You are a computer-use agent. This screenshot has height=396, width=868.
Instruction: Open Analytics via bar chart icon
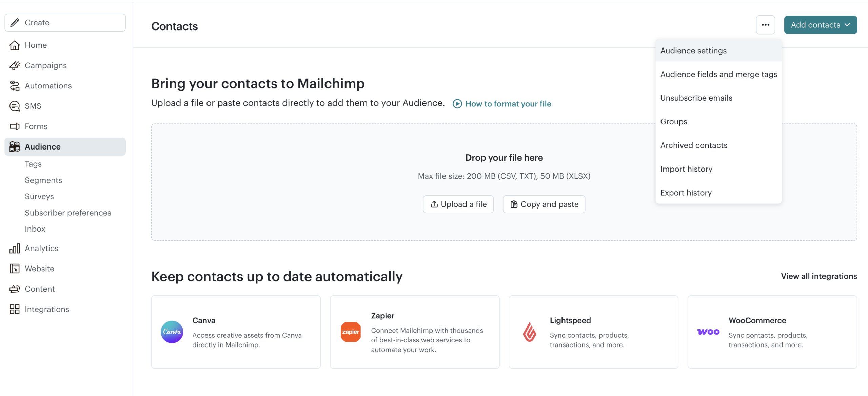point(15,248)
